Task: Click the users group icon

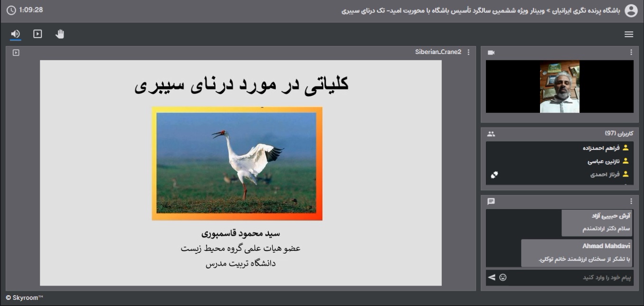Action: point(491,134)
